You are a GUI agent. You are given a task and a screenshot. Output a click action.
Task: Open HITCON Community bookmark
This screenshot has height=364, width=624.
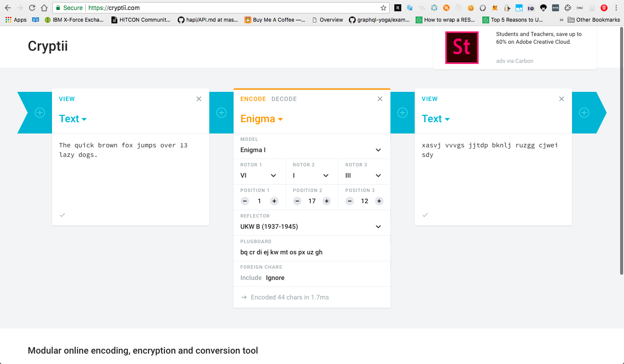pyautogui.click(x=141, y=19)
